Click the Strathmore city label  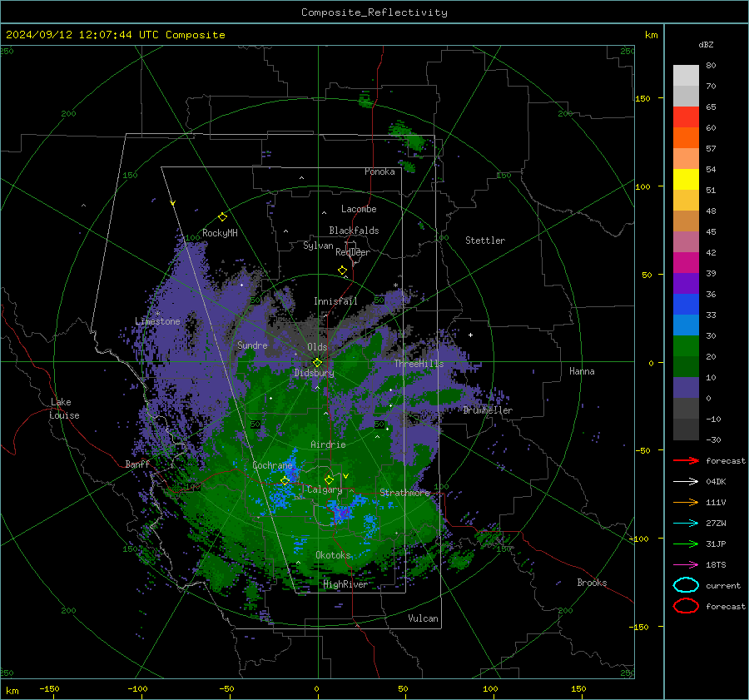pos(405,493)
